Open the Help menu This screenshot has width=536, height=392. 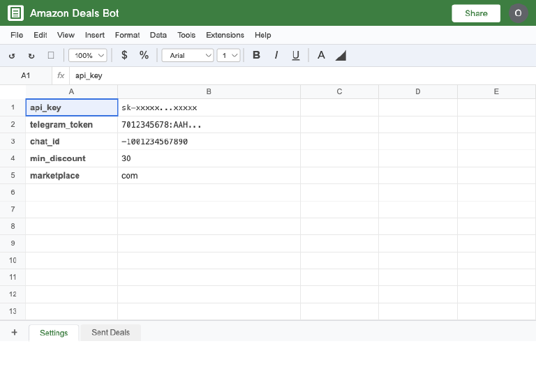pos(262,35)
